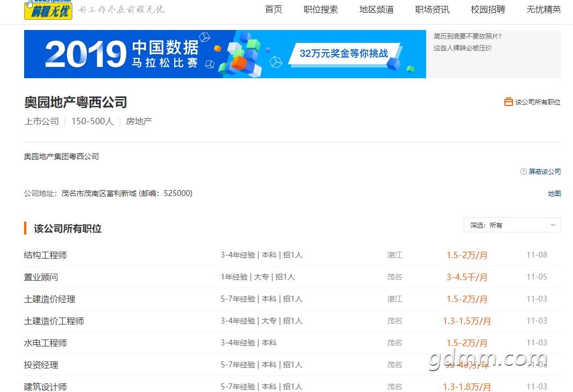Open the 水电工程师 job posting
The height and width of the screenshot is (392, 573).
point(46,343)
